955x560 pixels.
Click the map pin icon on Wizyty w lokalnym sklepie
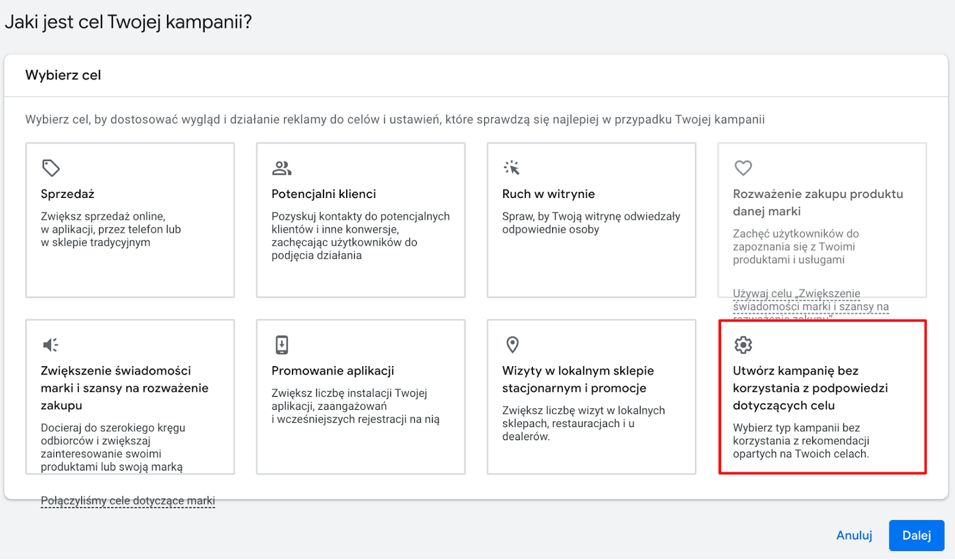pos(513,345)
